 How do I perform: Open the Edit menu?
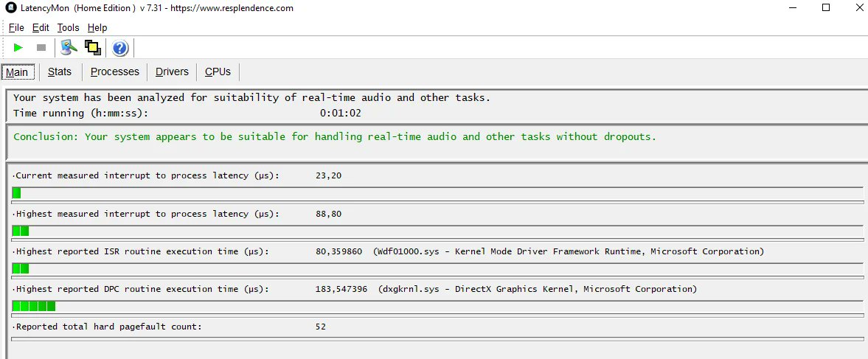[41, 28]
